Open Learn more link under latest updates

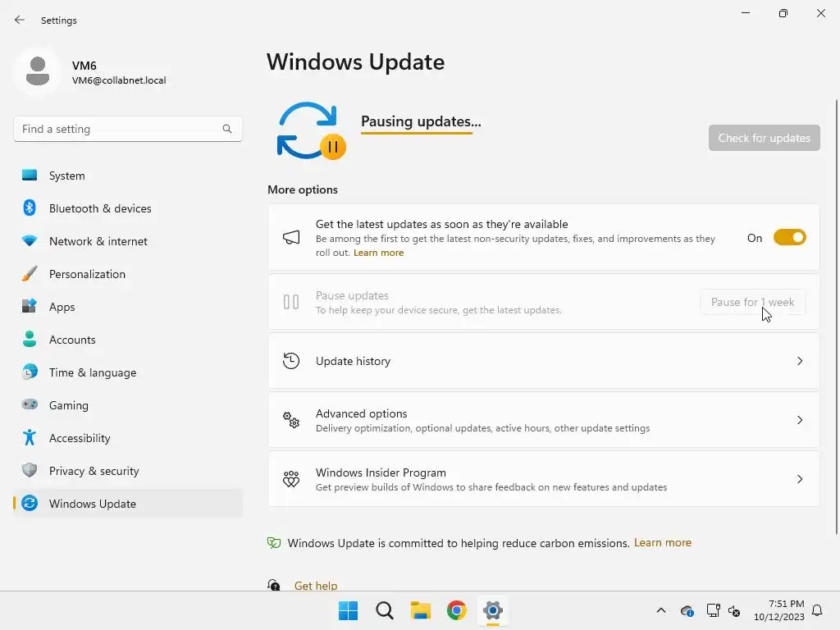(x=378, y=253)
